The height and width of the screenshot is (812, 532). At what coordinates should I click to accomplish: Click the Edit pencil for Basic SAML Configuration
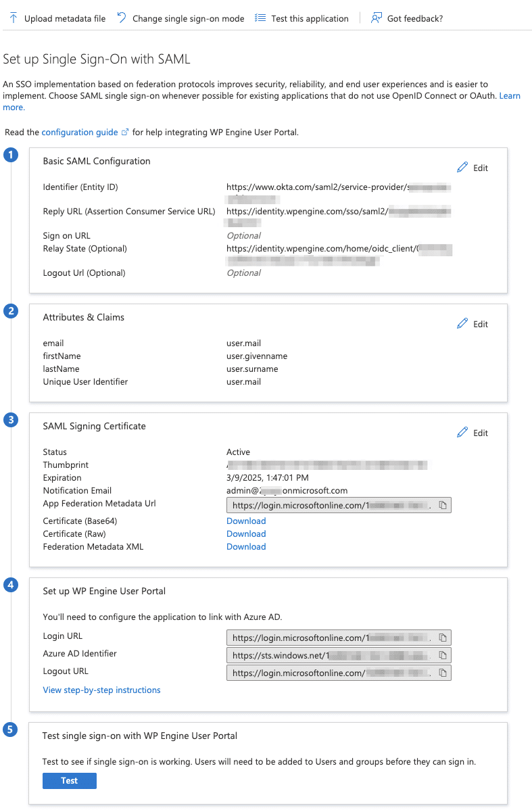[x=464, y=167]
